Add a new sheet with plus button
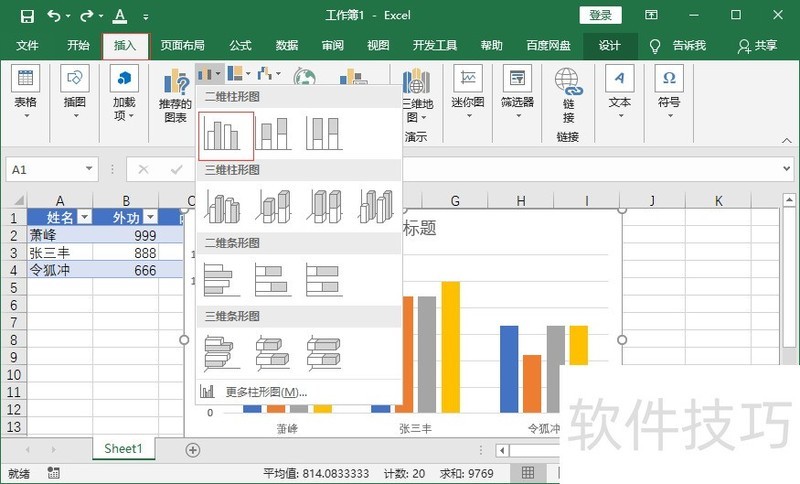800x484 pixels. click(x=192, y=450)
